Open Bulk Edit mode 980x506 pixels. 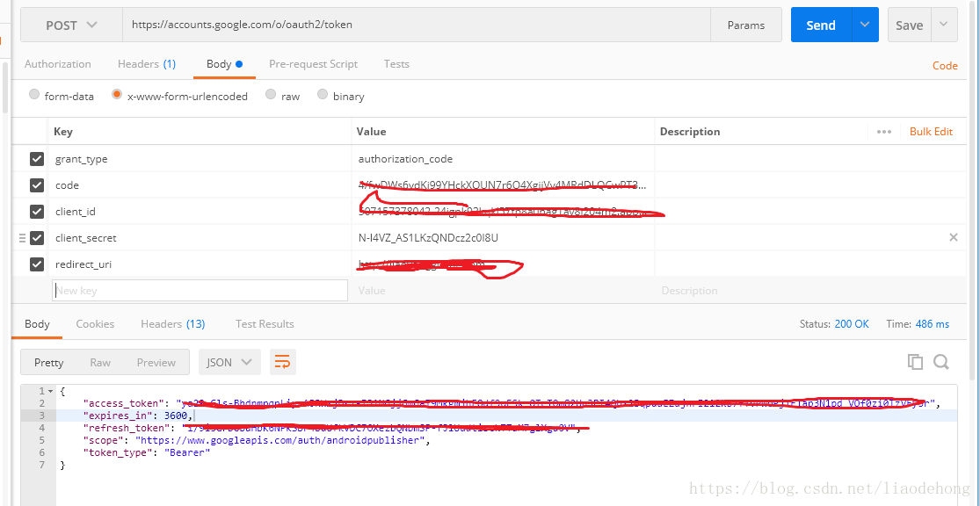(x=932, y=131)
